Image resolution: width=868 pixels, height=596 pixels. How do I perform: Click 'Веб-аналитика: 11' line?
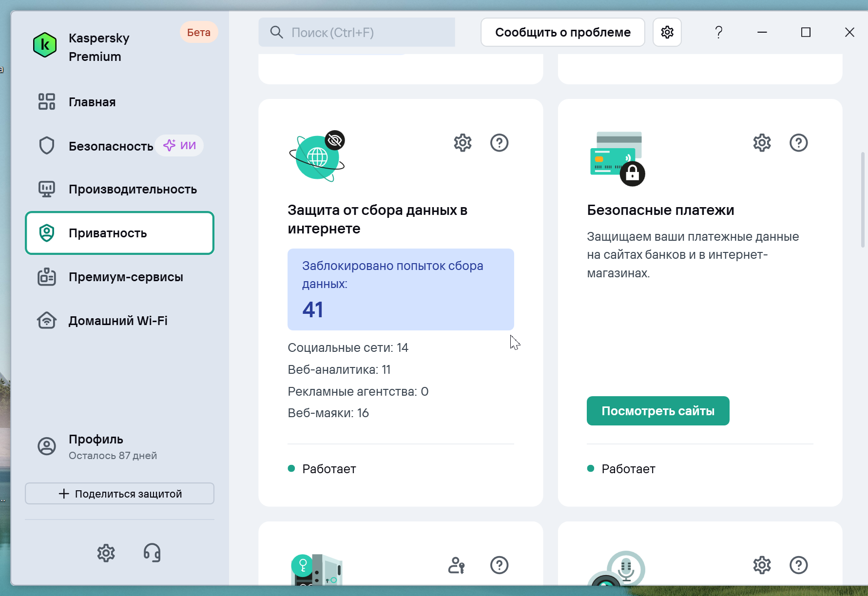339,369
